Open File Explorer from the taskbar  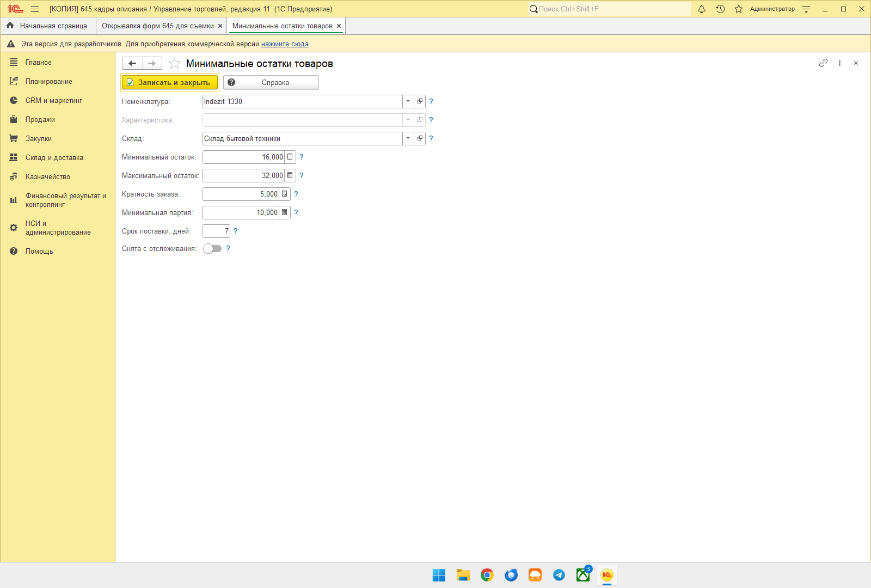tap(463, 575)
